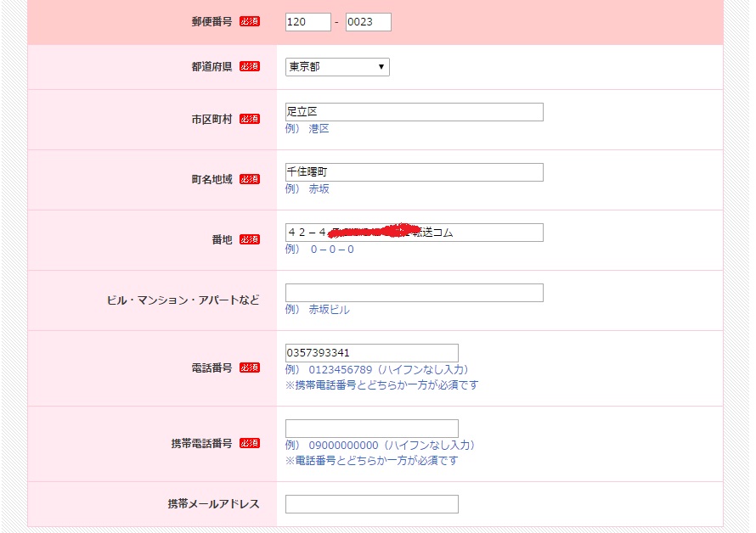Click the 必須 badge next to 番地
This screenshot has width=756, height=533.
click(x=250, y=239)
